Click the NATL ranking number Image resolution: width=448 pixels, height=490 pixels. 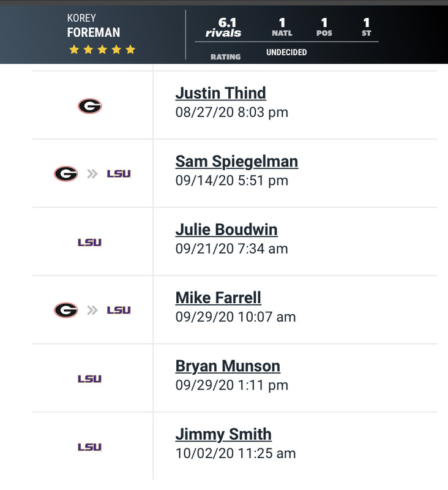click(282, 23)
